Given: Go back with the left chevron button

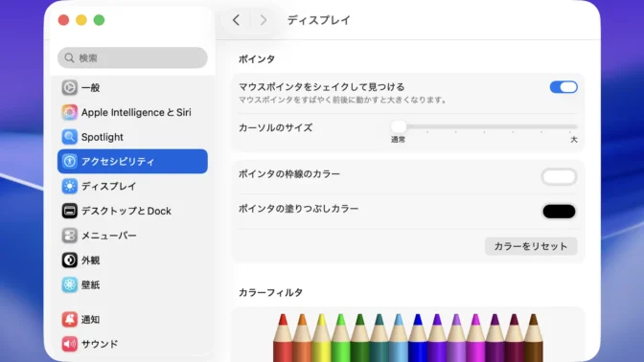Looking at the screenshot, I should (x=236, y=20).
